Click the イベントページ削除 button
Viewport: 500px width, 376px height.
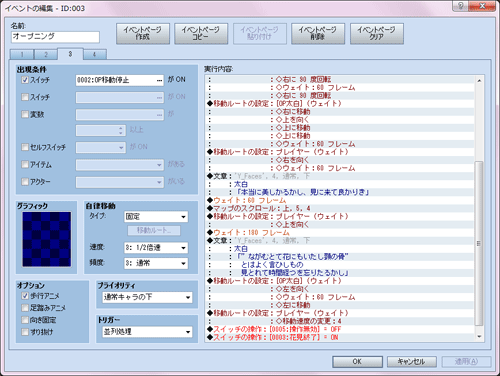[318, 33]
